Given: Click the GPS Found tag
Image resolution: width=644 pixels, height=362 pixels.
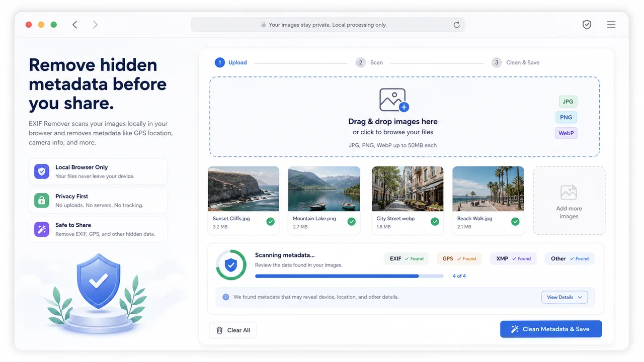Looking at the screenshot, I should (x=459, y=258).
